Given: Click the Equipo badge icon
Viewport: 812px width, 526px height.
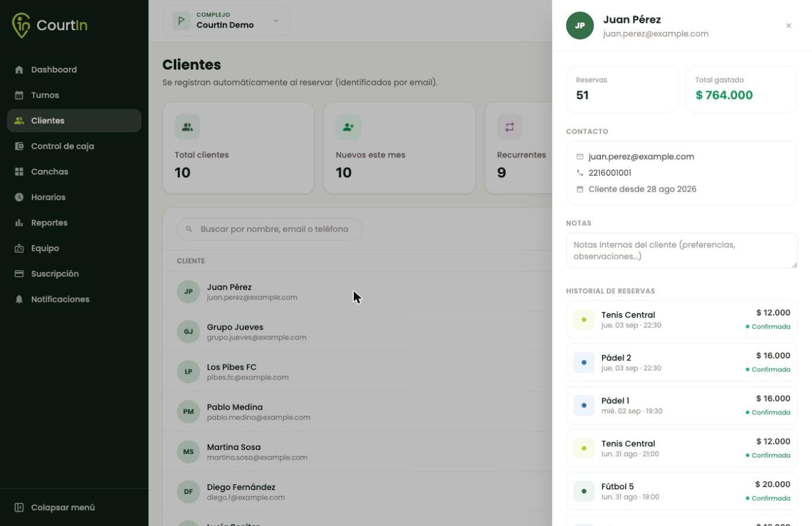Looking at the screenshot, I should 19,248.
